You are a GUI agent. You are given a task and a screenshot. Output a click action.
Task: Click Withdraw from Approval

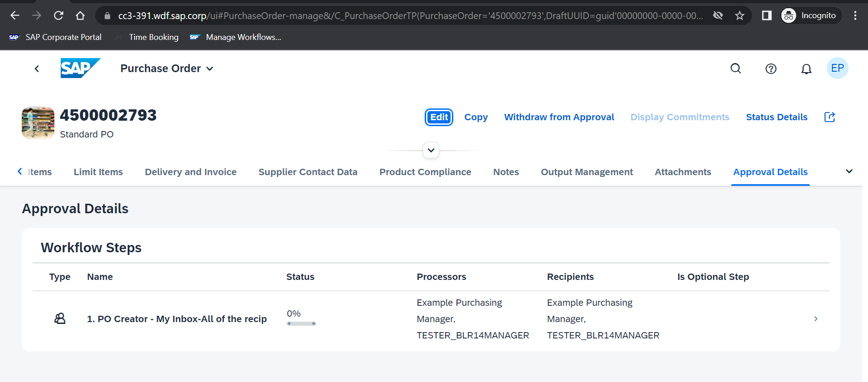click(559, 117)
